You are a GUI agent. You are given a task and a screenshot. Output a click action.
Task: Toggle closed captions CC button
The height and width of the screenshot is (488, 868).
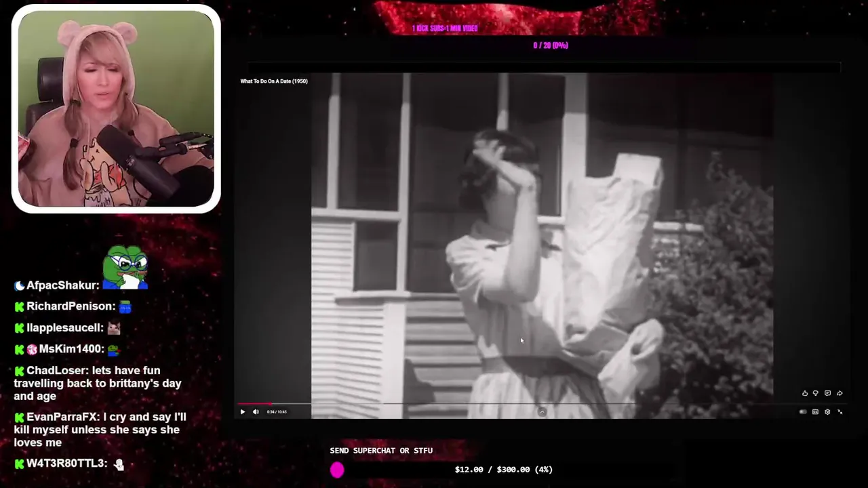815,411
